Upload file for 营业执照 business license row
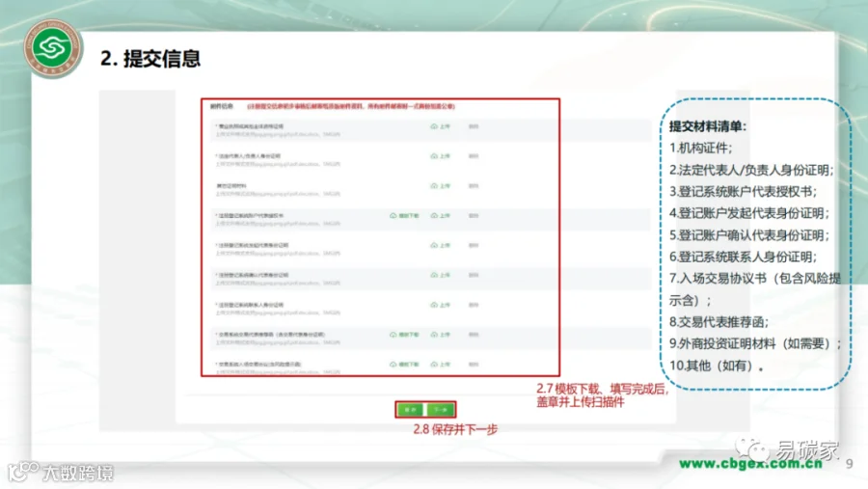The image size is (868, 489). [441, 126]
